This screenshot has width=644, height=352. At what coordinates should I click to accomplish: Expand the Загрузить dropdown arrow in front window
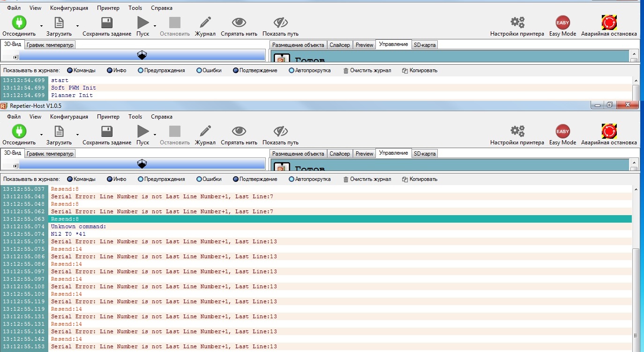pos(77,135)
